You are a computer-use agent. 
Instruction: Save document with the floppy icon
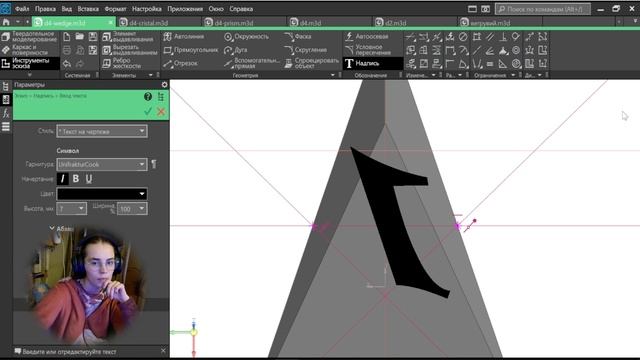pos(93,37)
